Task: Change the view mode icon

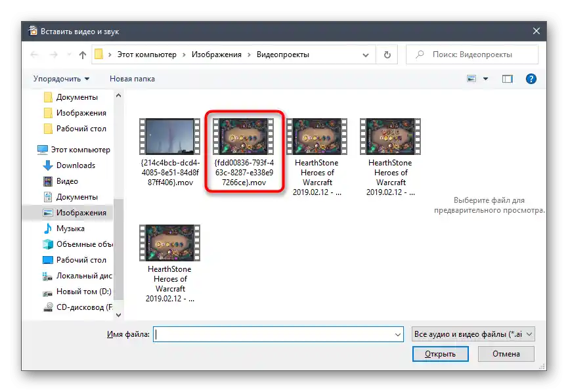Action: point(471,79)
